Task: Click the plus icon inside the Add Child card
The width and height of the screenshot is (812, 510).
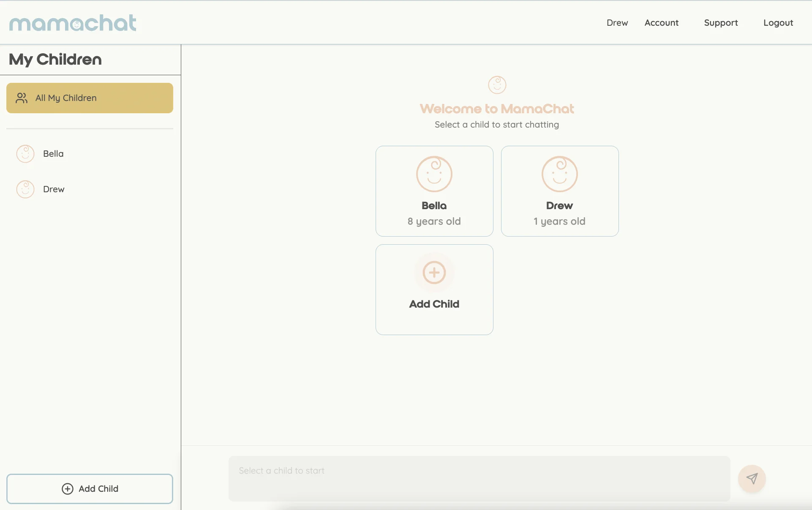Action: 434,273
